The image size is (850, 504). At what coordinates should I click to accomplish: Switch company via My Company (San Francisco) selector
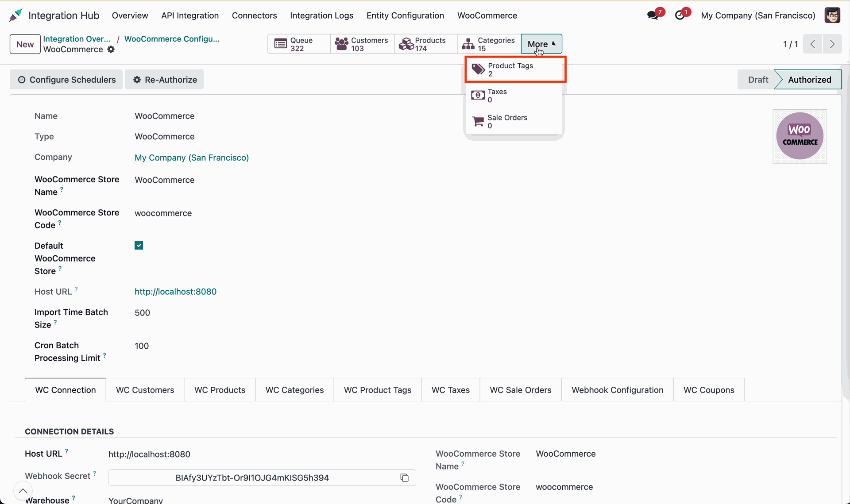(758, 15)
